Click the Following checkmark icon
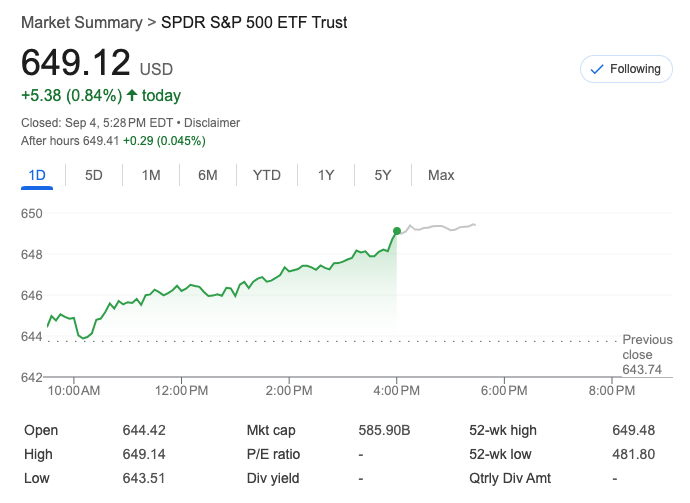Screen dimensions: 690x503 tap(597, 69)
